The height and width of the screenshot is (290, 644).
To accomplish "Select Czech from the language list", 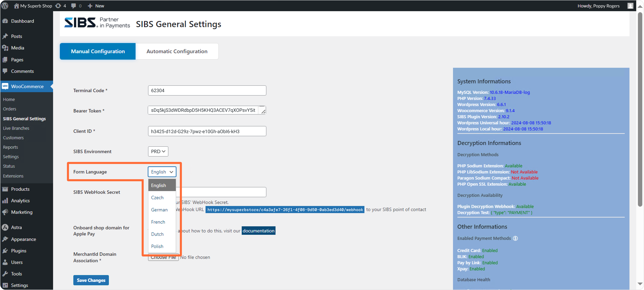I will pyautogui.click(x=157, y=198).
